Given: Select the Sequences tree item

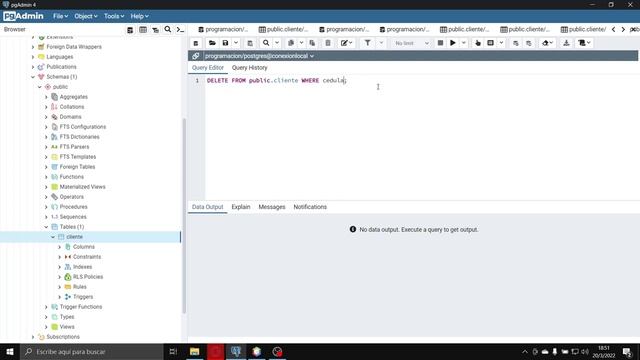Looking at the screenshot, I should (x=73, y=217).
